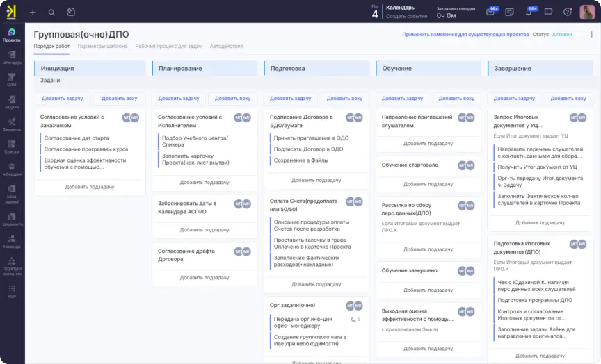Open the Подготовка Итоговых документов(ДПО) card
Screen dimensions: 601x364
point(521,247)
